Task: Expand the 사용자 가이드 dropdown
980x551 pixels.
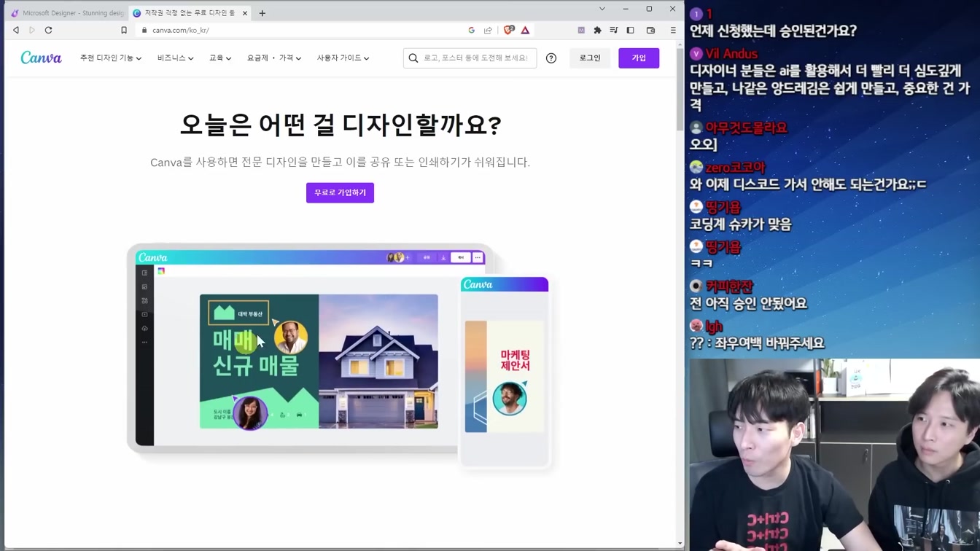Action: 343,58
